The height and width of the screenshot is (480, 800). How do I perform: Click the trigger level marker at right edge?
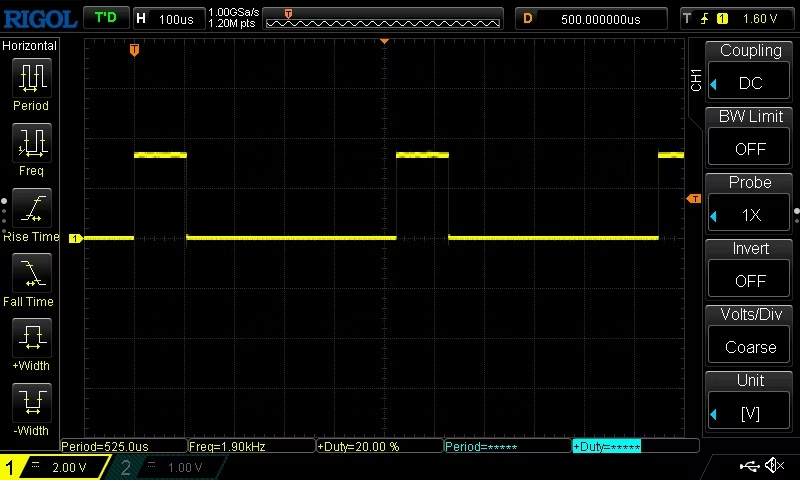[694, 198]
